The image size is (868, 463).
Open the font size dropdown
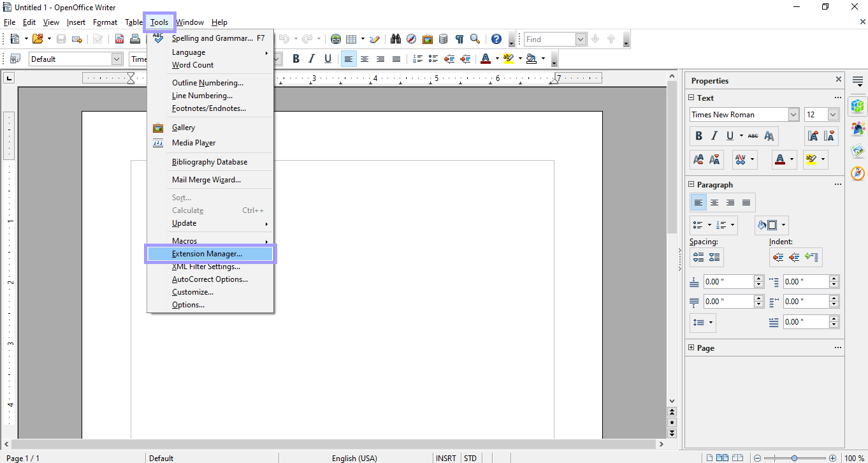[x=831, y=114]
